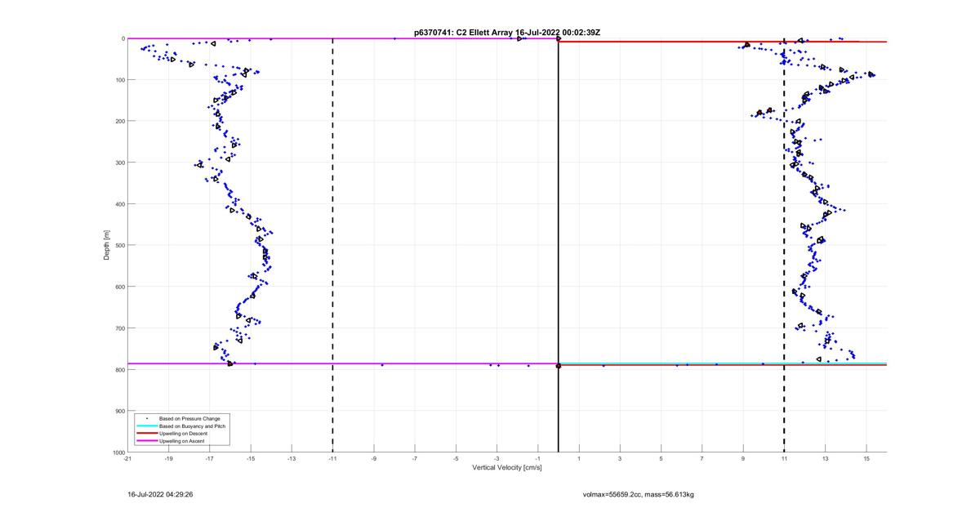Click x-axis tick label -9
Image resolution: width=980 pixels, height=508 pixels.
374,458
